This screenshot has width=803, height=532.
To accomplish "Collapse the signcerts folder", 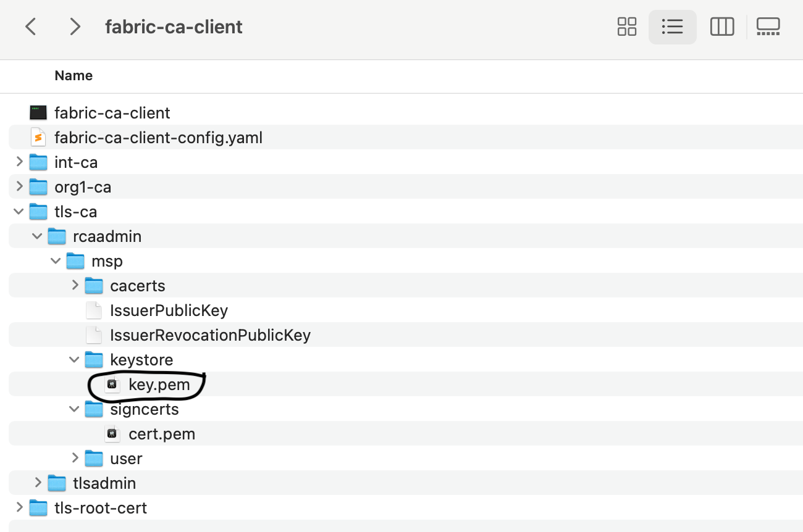I will [75, 409].
